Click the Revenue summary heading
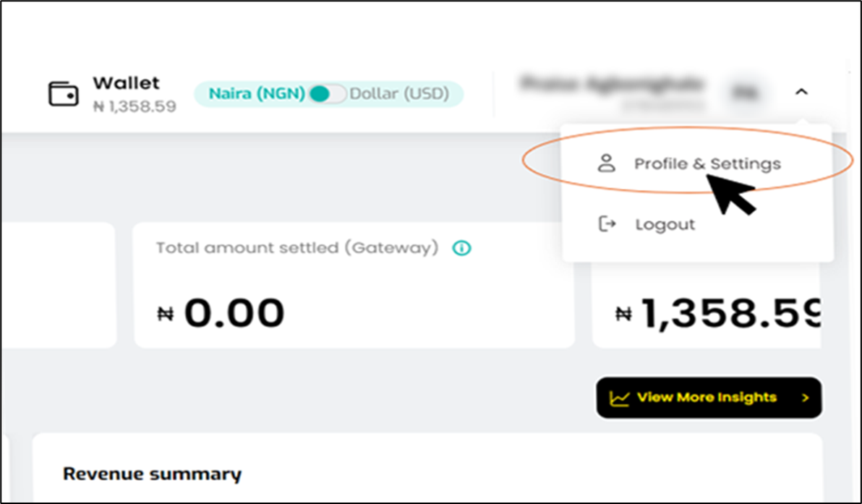Viewport: 862px width, 504px height. [x=153, y=474]
